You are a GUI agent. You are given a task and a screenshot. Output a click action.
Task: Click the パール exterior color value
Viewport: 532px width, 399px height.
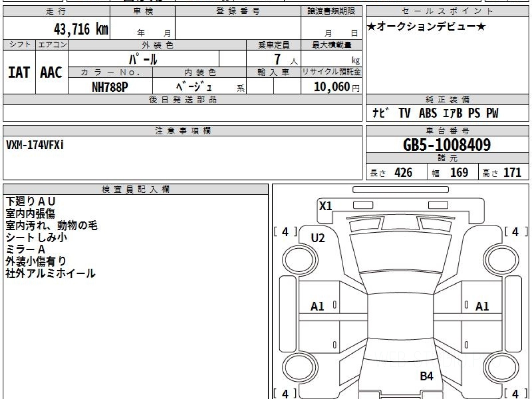pyautogui.click(x=143, y=59)
